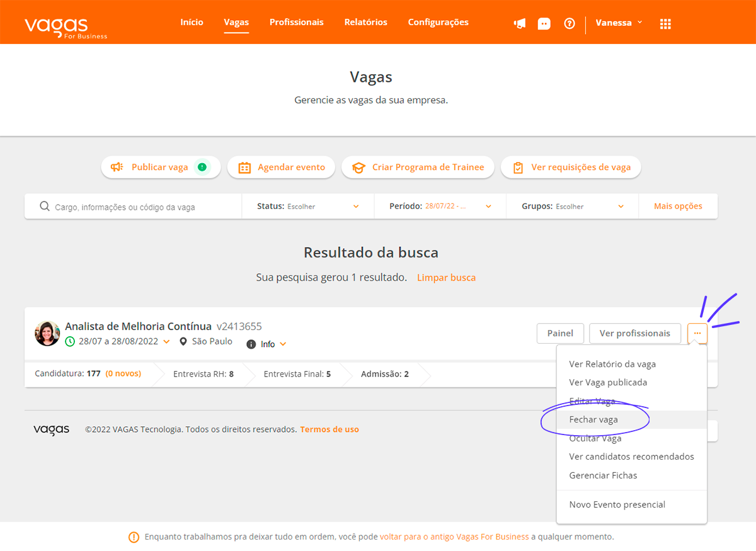The width and height of the screenshot is (756, 551).
Task: Click the Entrevista Final: 5 stage
Action: (x=297, y=374)
